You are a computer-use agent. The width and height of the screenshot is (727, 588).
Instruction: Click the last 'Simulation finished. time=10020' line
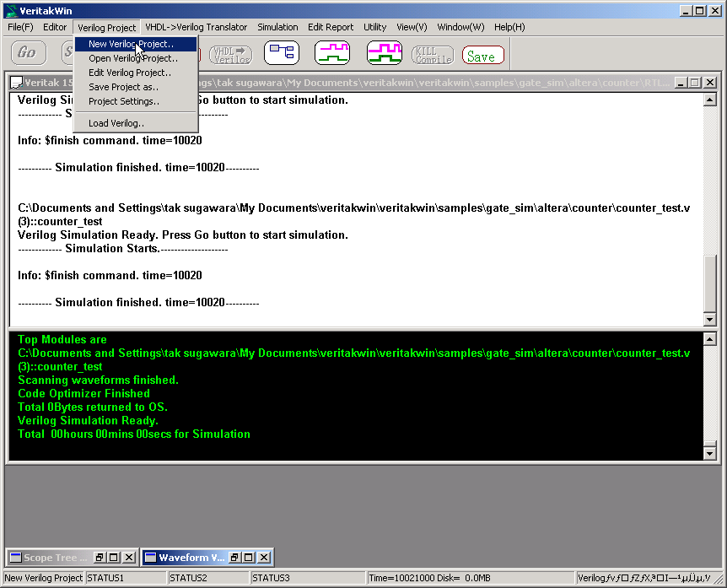138,302
